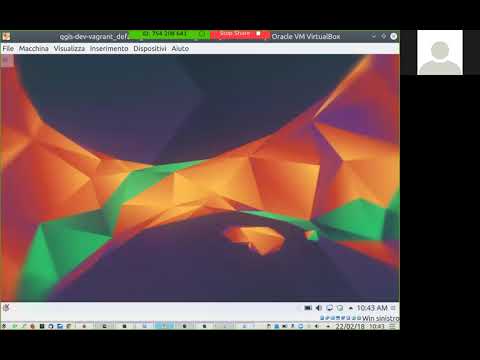Click the host taskbar date 22/02/18 clock
This screenshot has height=360, width=480.
tap(360, 326)
